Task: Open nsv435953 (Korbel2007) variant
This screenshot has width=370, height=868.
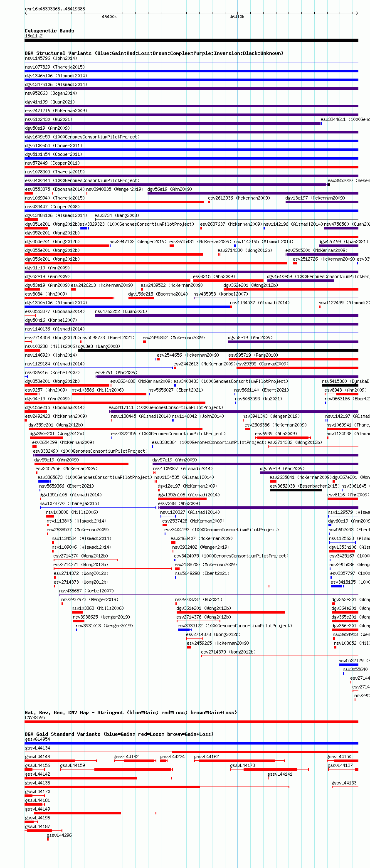Action: [x=221, y=294]
